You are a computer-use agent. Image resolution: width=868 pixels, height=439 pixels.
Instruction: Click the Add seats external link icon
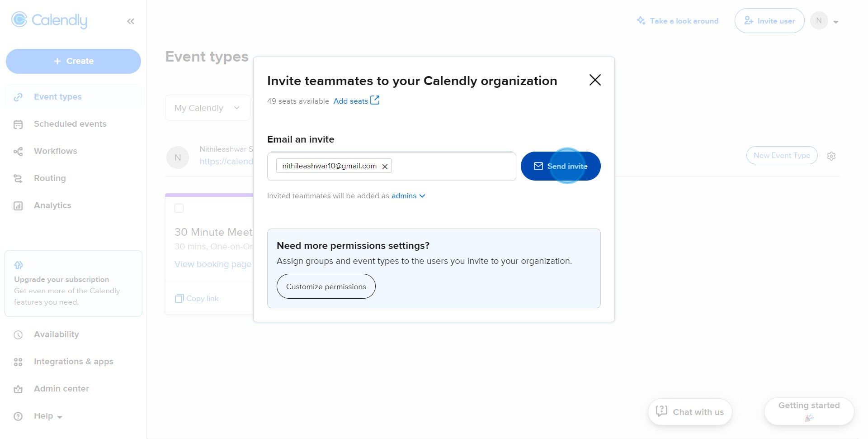(375, 100)
